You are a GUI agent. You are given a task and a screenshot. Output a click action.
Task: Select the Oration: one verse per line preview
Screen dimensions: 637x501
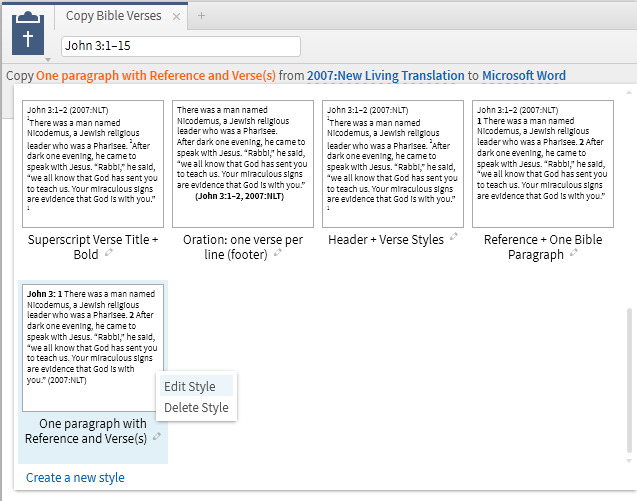coord(243,164)
